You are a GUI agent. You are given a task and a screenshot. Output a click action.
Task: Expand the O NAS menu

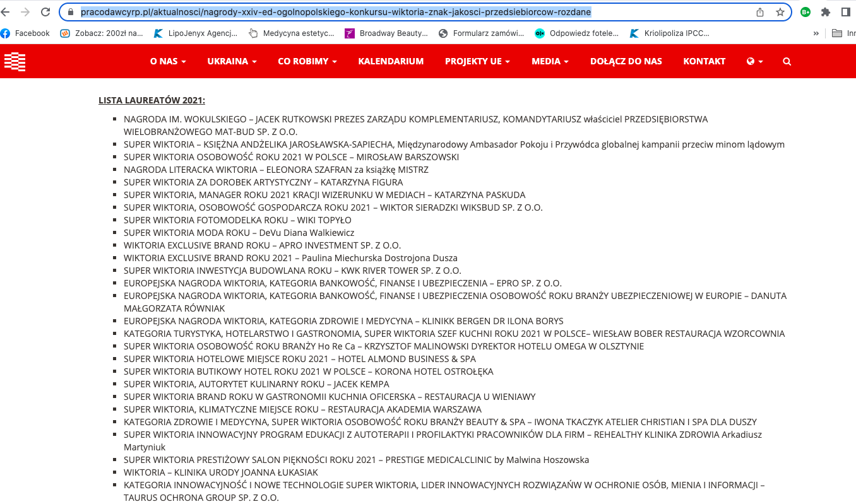(168, 61)
